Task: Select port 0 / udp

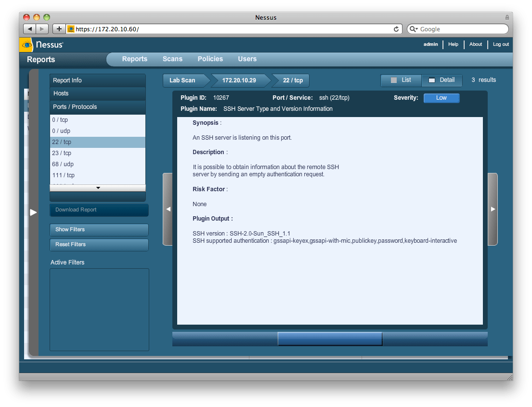Action: pyautogui.click(x=98, y=131)
